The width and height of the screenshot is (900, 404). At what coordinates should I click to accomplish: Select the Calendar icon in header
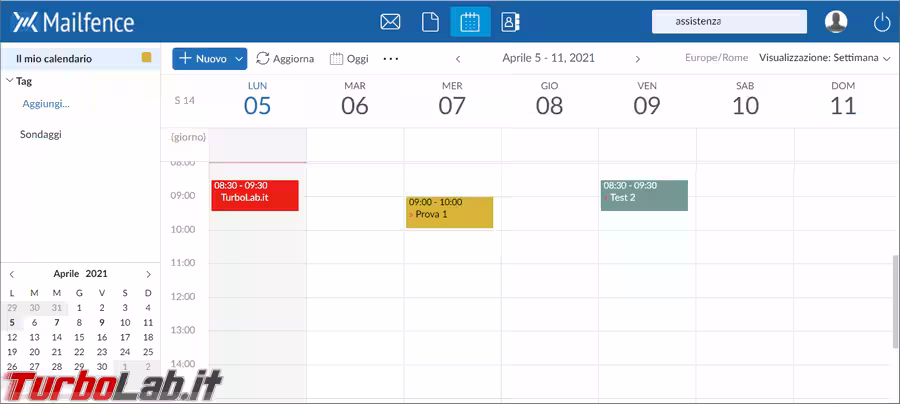(470, 22)
